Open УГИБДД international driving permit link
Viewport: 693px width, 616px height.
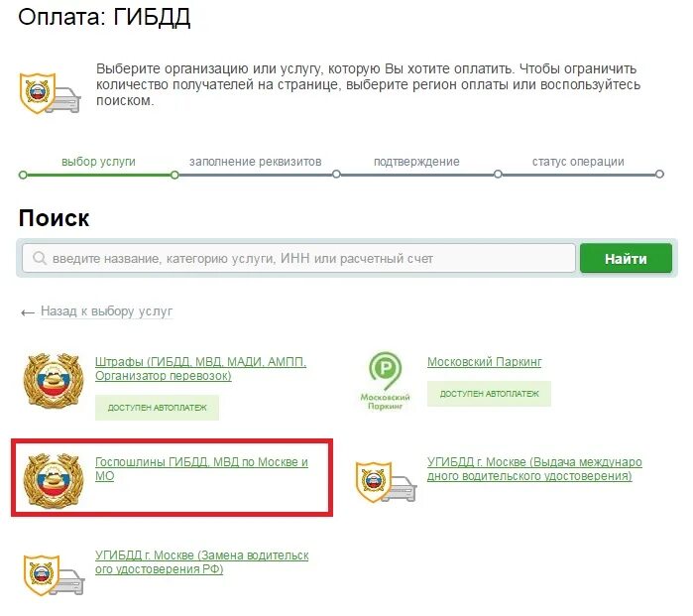pos(534,469)
